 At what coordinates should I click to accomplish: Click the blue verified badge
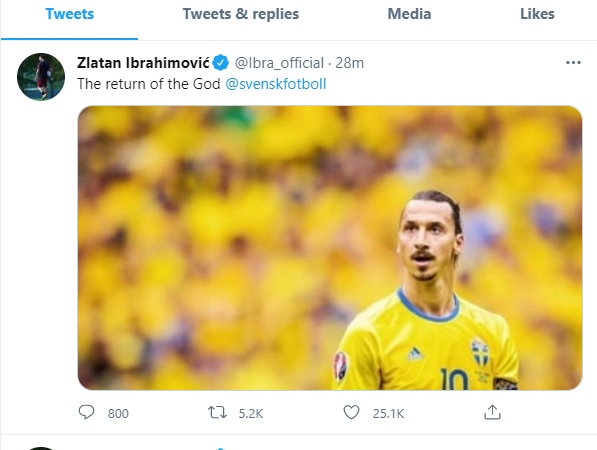coord(220,63)
